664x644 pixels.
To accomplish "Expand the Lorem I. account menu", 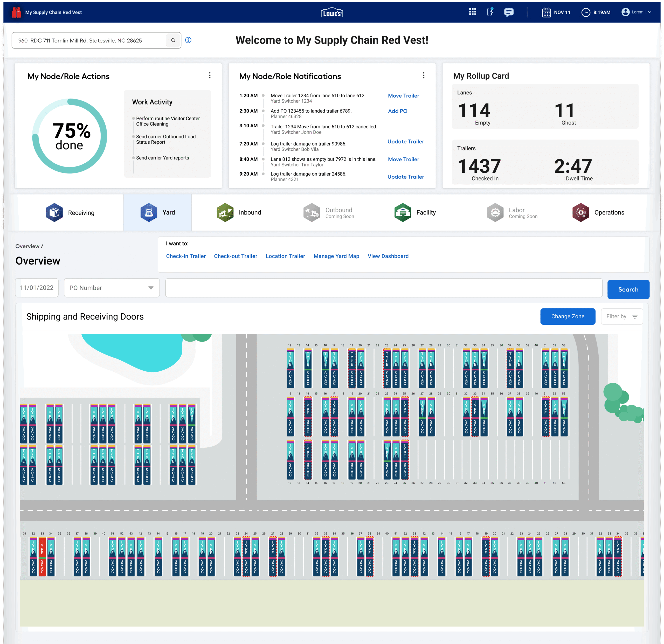I will (x=639, y=12).
